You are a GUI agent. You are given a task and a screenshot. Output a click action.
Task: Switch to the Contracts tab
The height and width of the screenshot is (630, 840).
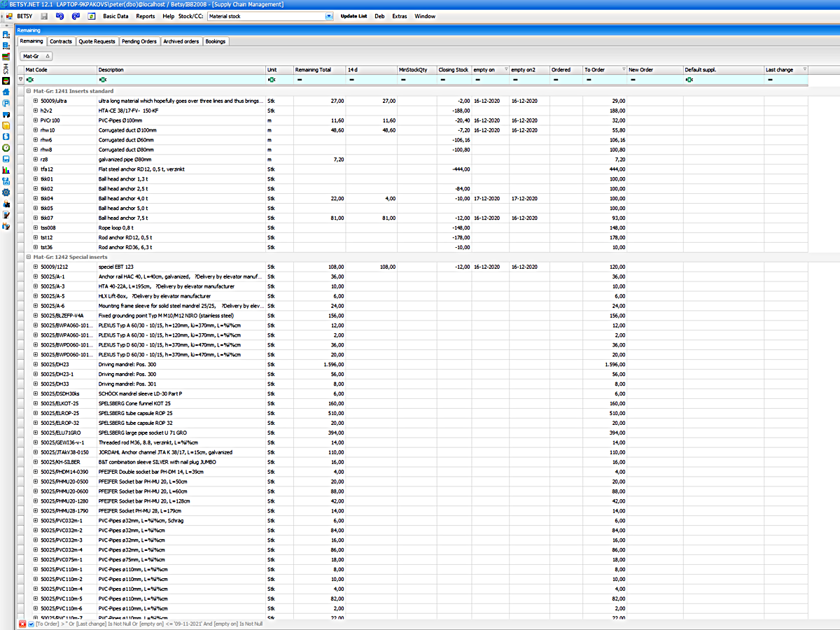(x=61, y=41)
